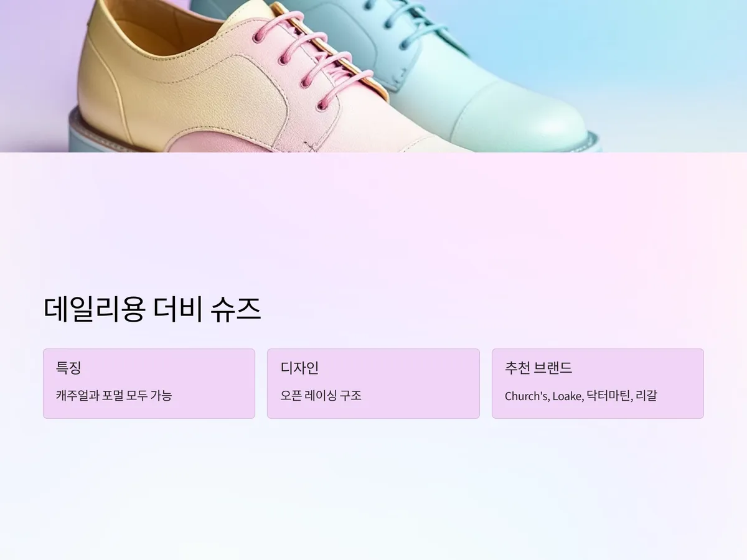The width and height of the screenshot is (747, 560).
Task: Select the 디자인 card heading
Action: tap(299, 368)
